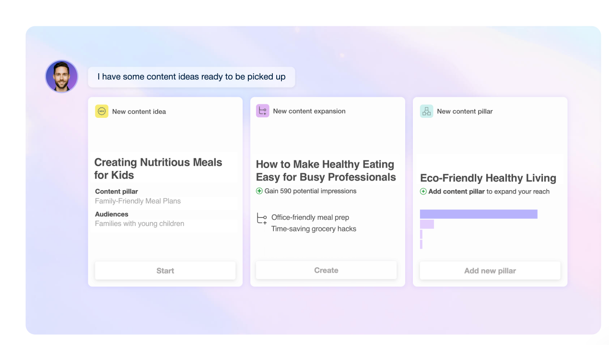609x364 pixels.
Task: Open the user profile avatar picture
Action: coord(61,76)
